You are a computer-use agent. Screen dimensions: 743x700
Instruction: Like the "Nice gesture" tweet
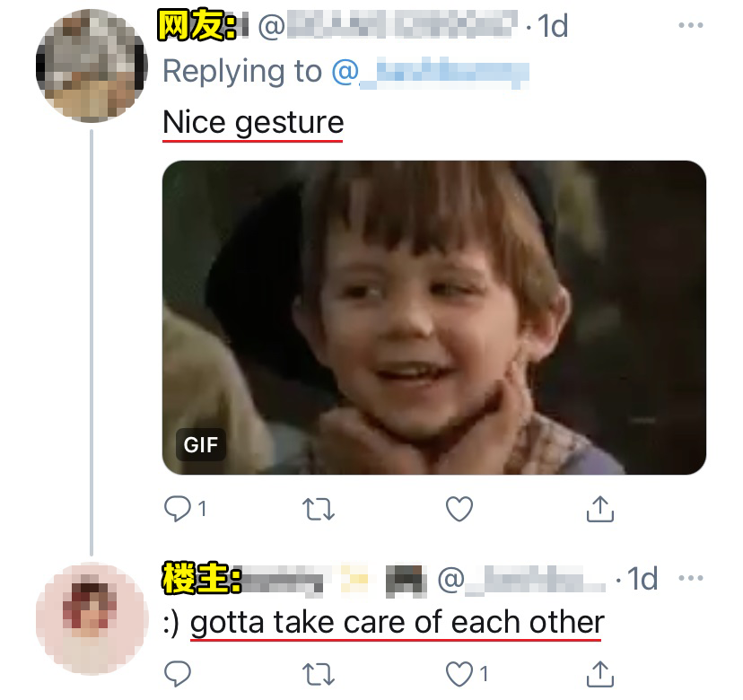pyautogui.click(x=459, y=510)
